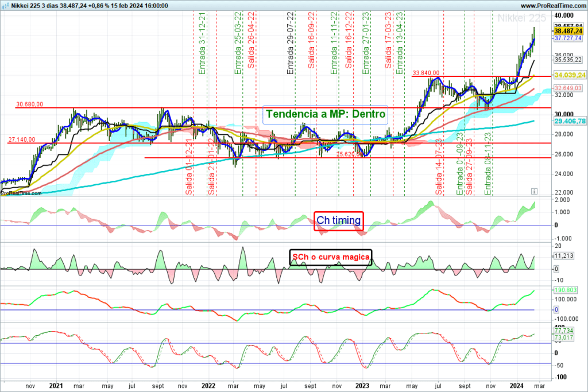Open the info 'i' icon on the price chart
The width and height of the screenshot is (588, 392).
click(x=534, y=191)
